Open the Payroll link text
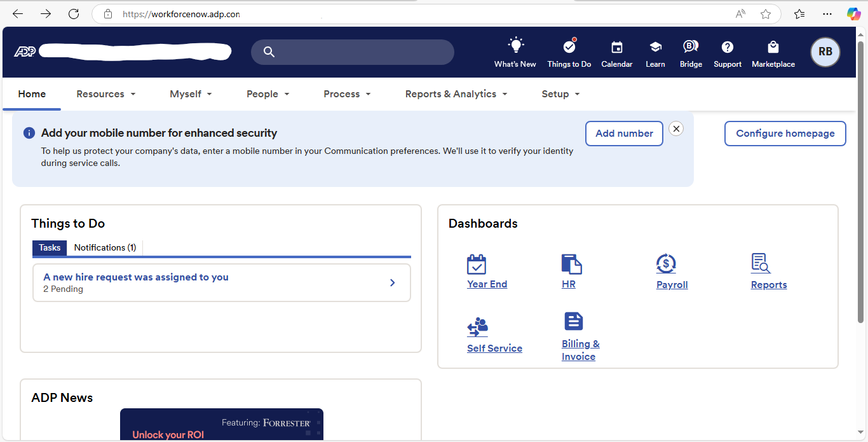This screenshot has height=442, width=868. tap(672, 285)
